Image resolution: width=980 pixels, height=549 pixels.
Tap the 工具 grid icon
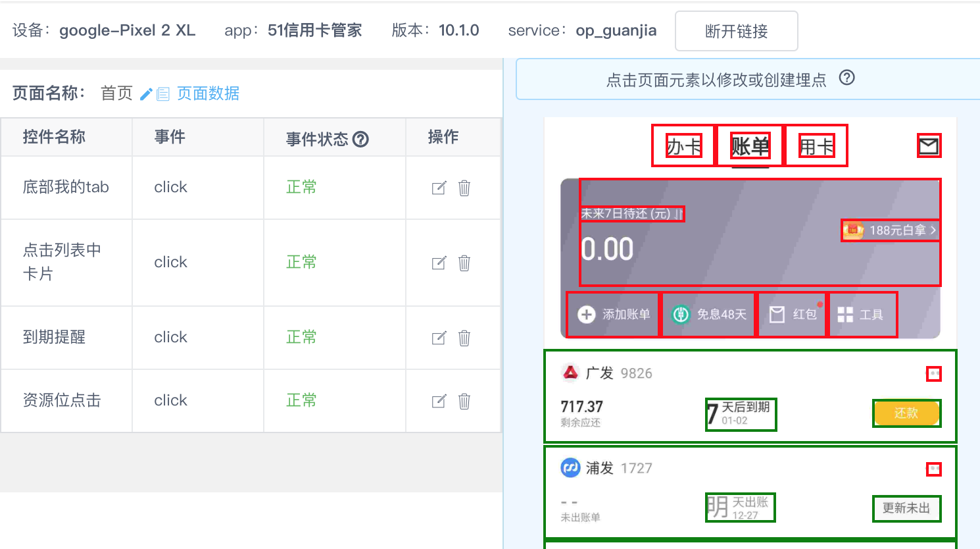click(x=845, y=315)
